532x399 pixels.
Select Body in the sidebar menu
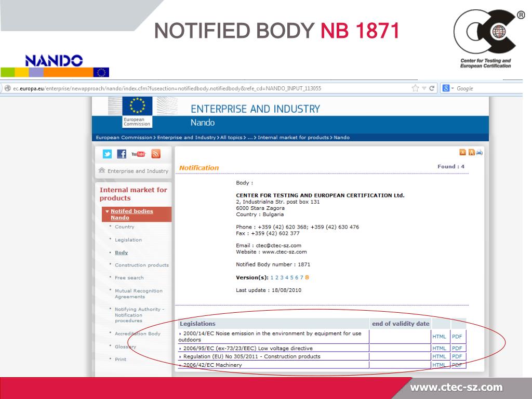click(121, 252)
